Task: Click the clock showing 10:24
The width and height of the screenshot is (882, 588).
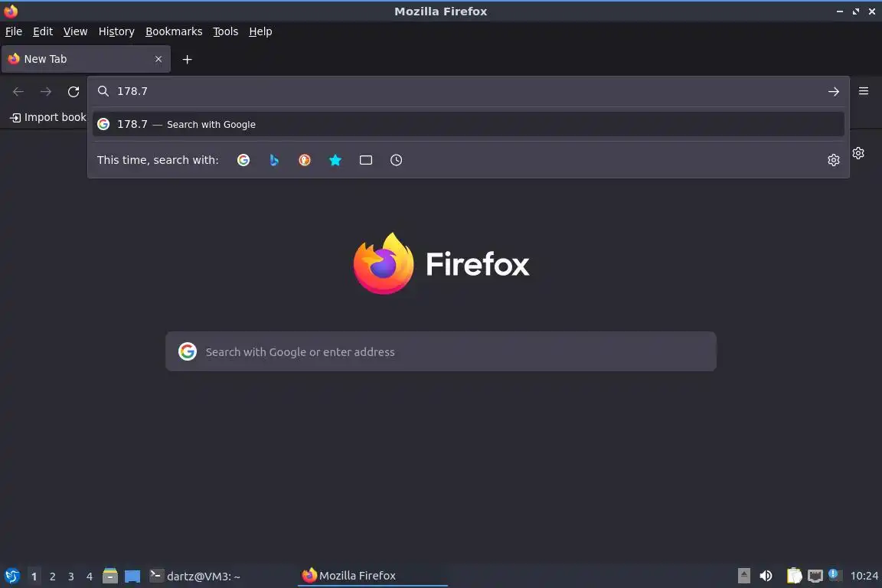Action: coord(864,576)
